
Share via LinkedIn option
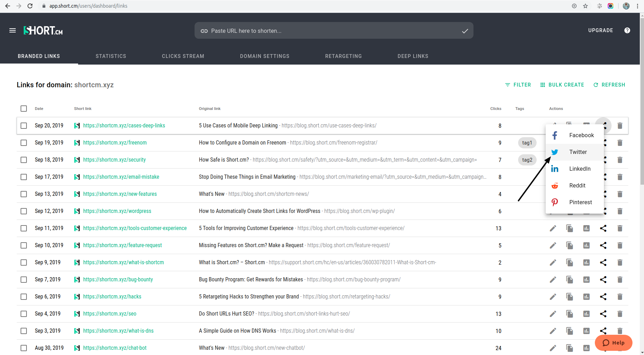(x=575, y=169)
